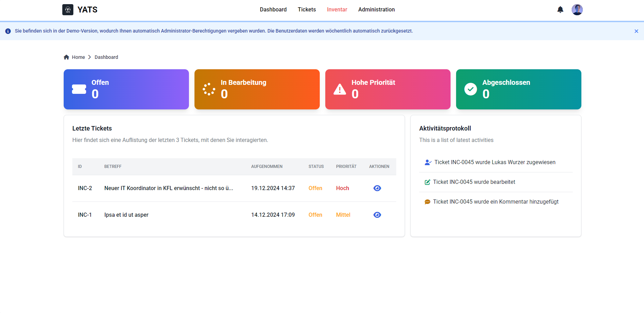This screenshot has width=644, height=313.
Task: Dismiss the demo version info banner
Action: (x=636, y=31)
